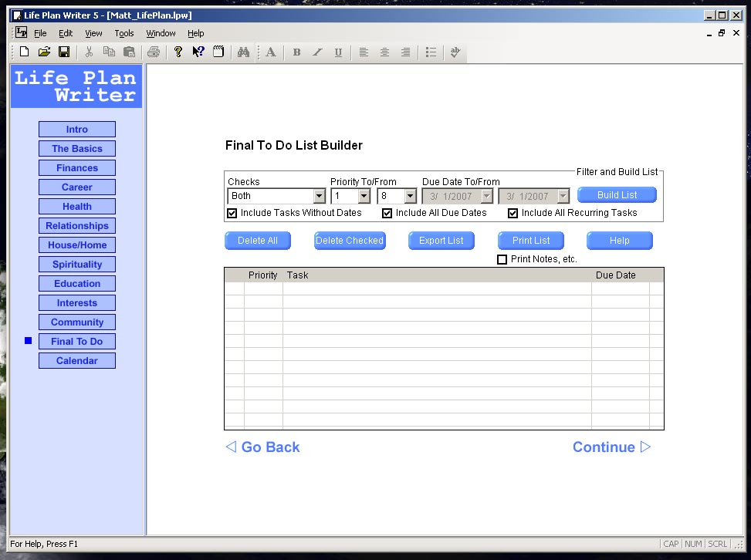Create a new document with toolbar icon
The image size is (751, 560).
(24, 52)
